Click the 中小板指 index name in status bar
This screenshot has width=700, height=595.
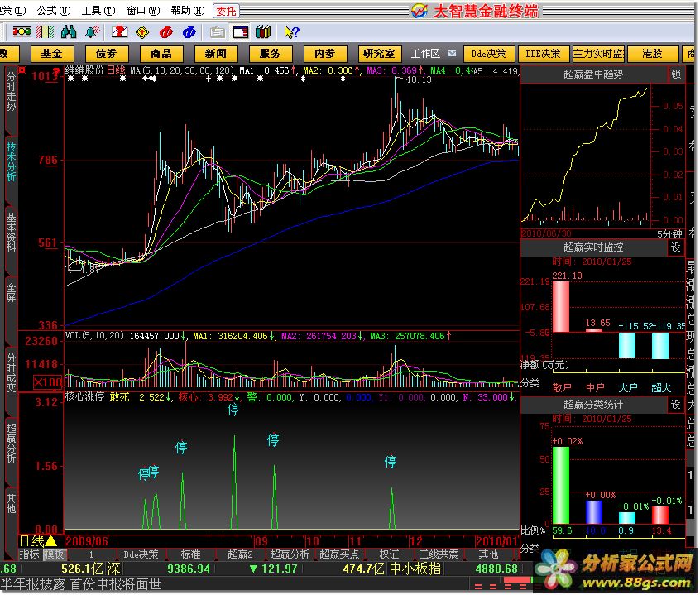point(415,569)
